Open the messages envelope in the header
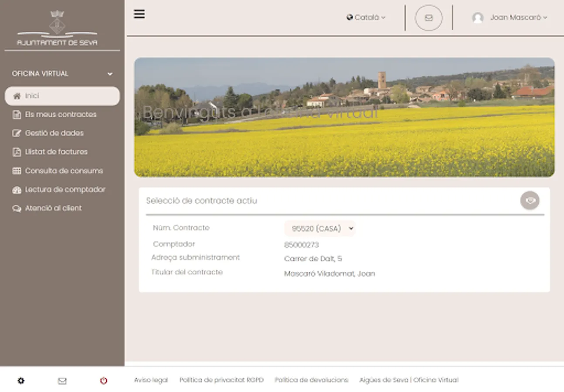Screen dimensions: 564x392 tap(429, 18)
